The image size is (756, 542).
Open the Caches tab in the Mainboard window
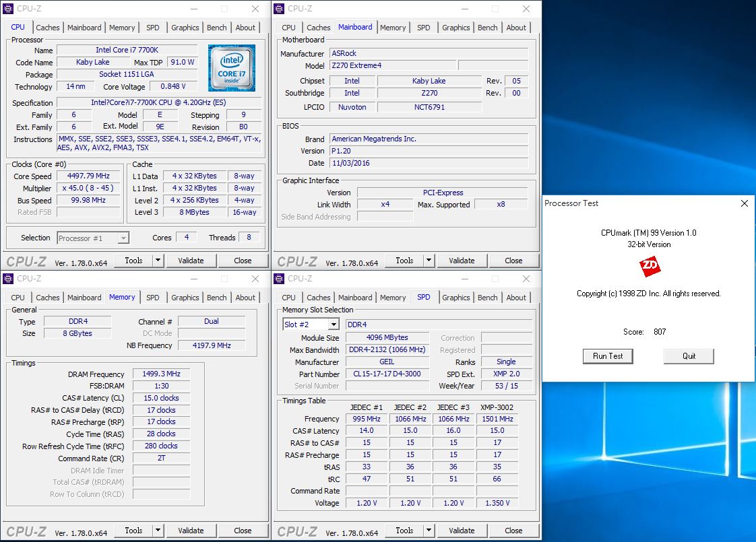pyautogui.click(x=319, y=28)
